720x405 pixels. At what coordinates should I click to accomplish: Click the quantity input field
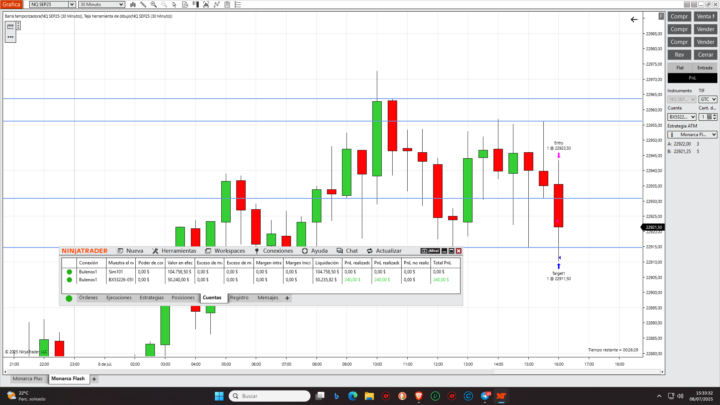pyautogui.click(x=703, y=117)
